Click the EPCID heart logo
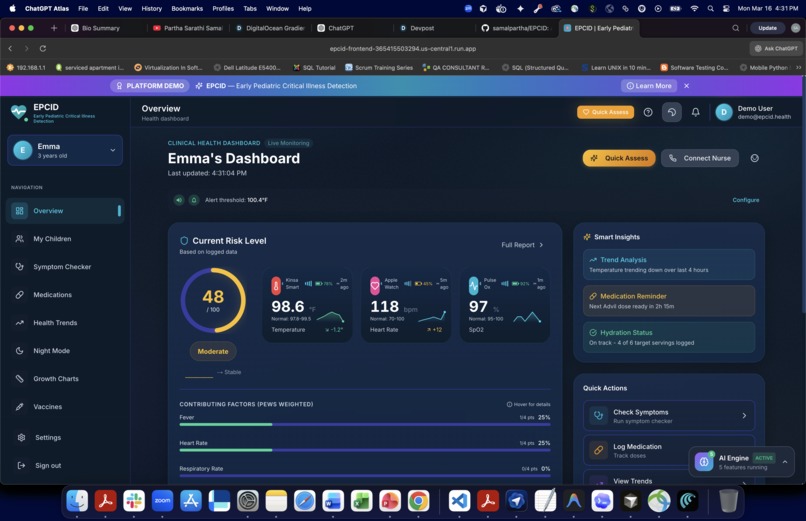Screen dimensions: 806x521 coord(19,111)
